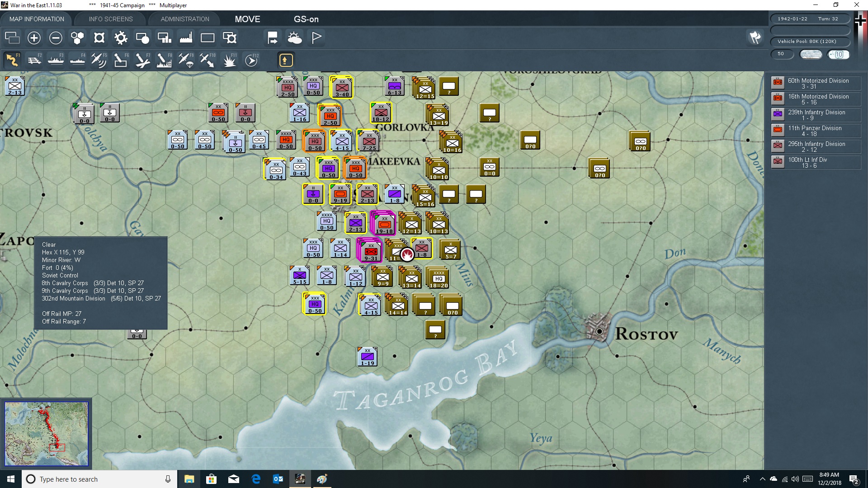Select the 5=7 Soviet unit counter
The image size is (868, 488).
coord(450,250)
